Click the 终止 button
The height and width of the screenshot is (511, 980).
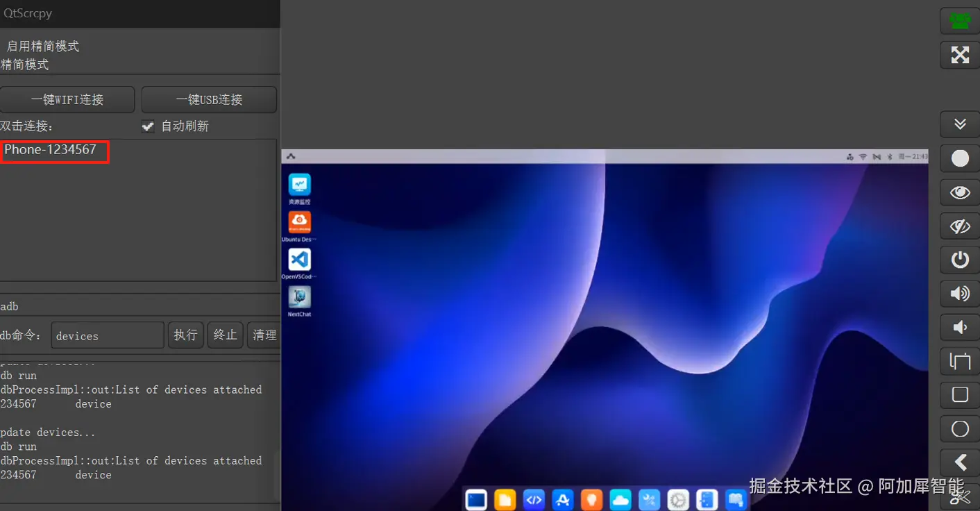[x=225, y=335]
